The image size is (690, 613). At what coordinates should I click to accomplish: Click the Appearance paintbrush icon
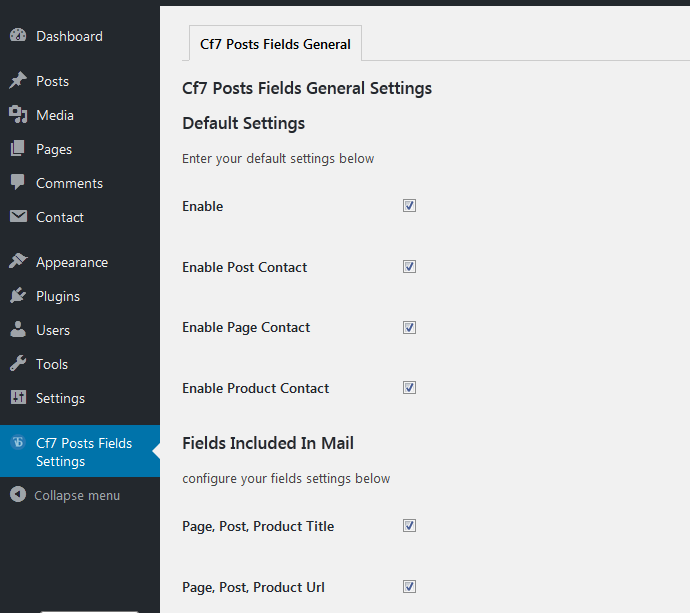click(18, 261)
